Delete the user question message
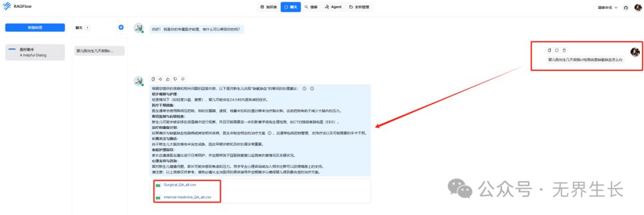The image size is (644, 215). tap(564, 50)
